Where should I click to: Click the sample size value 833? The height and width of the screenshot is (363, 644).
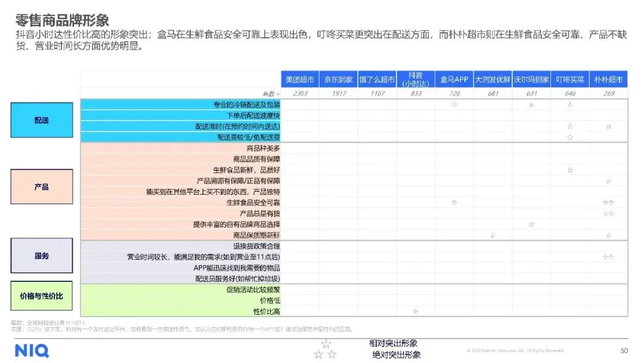(416, 93)
